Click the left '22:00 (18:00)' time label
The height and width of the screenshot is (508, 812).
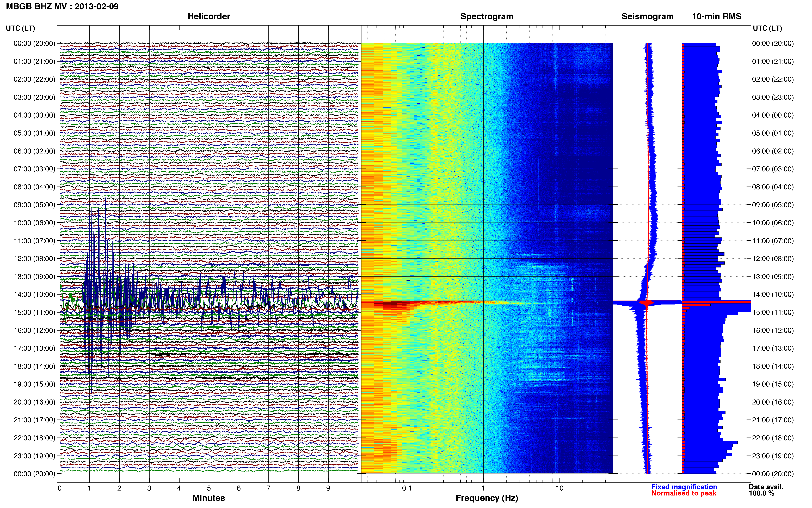pyautogui.click(x=34, y=438)
